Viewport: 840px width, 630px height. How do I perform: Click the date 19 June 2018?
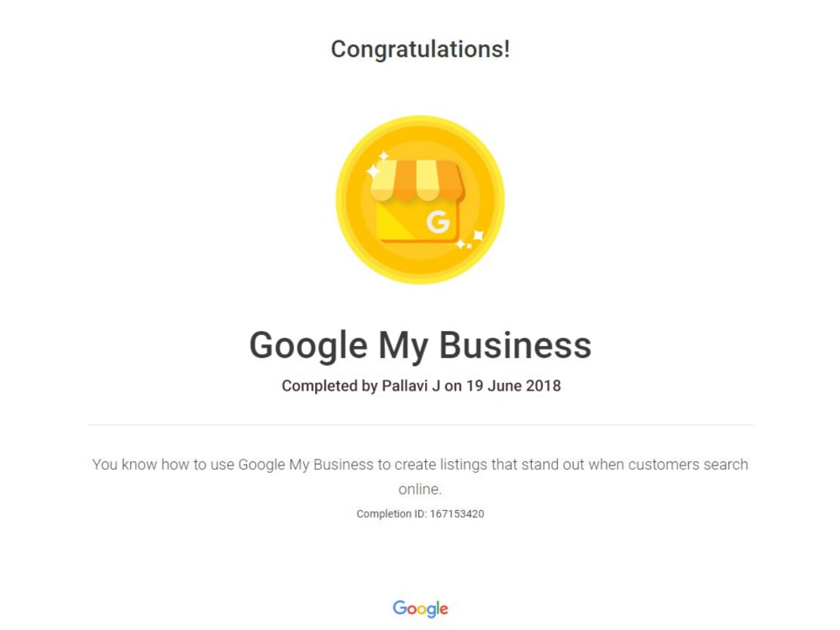click(513, 386)
